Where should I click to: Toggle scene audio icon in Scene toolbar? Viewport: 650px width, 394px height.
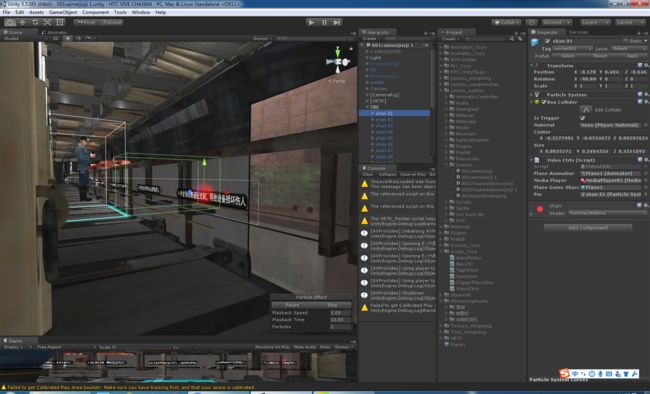point(78,38)
